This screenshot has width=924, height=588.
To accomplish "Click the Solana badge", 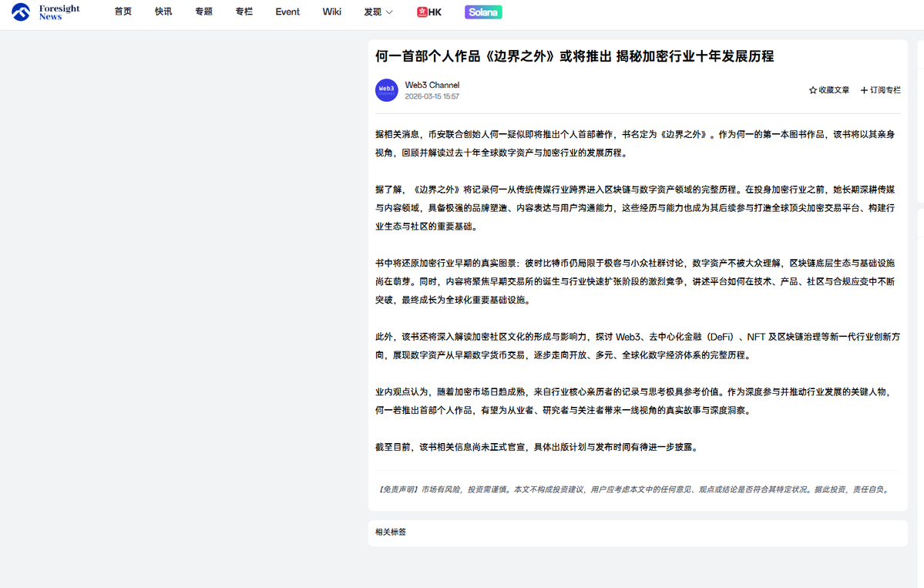I will [x=483, y=12].
